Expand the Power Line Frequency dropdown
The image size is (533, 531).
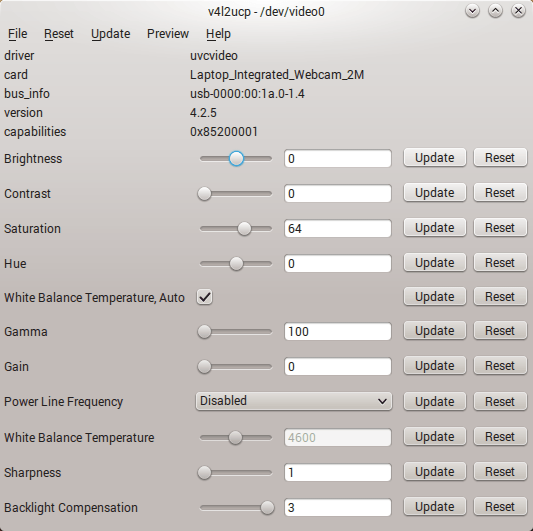[294, 401]
